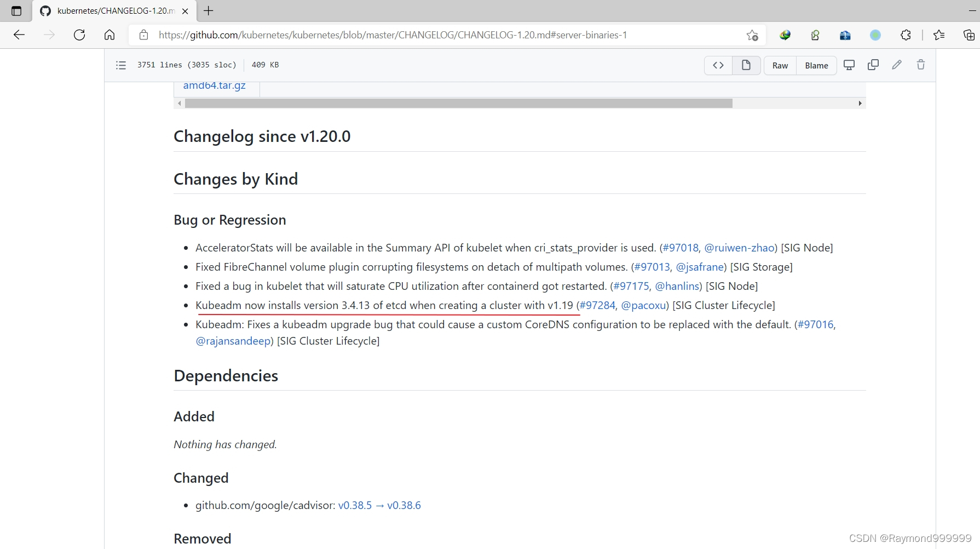980x549 pixels.
Task: Go to the browser home page
Action: 109,35
